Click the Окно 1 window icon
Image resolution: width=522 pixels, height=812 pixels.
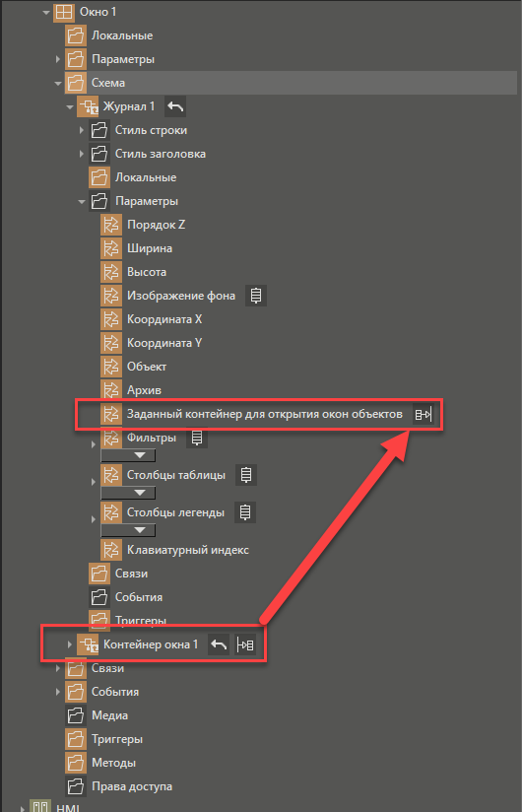tap(64, 12)
